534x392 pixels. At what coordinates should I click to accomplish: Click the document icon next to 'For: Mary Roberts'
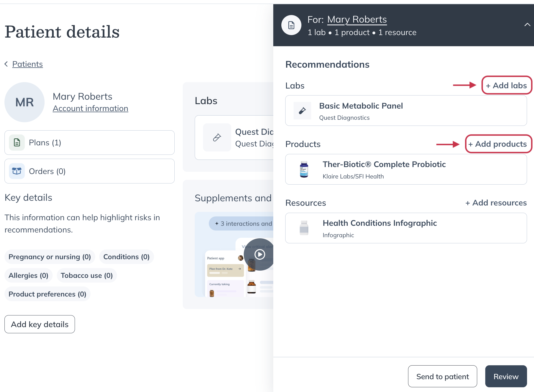[291, 25]
